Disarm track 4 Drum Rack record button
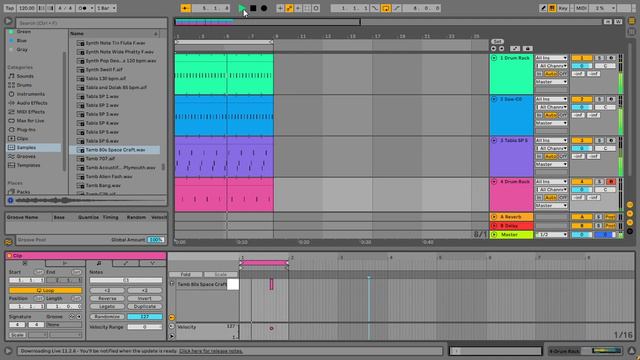The width and height of the screenshot is (640, 360). (x=611, y=182)
